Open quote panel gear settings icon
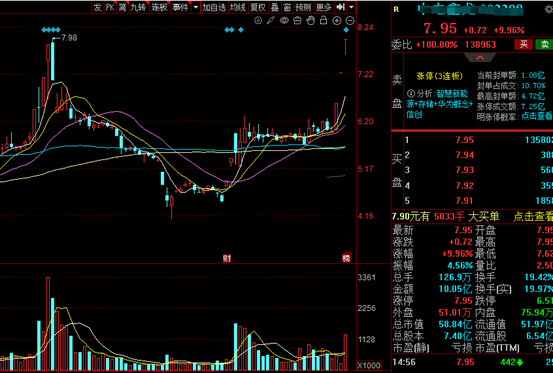 (549, 9)
